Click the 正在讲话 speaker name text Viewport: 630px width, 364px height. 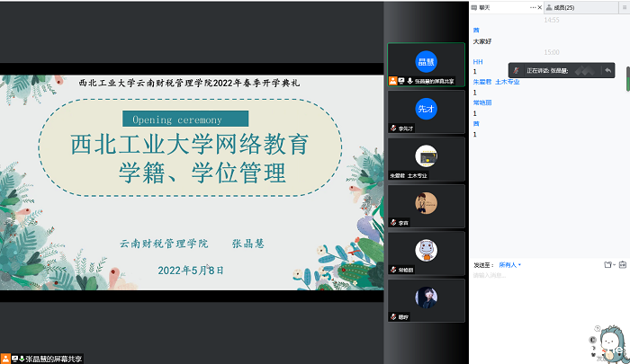(x=547, y=71)
